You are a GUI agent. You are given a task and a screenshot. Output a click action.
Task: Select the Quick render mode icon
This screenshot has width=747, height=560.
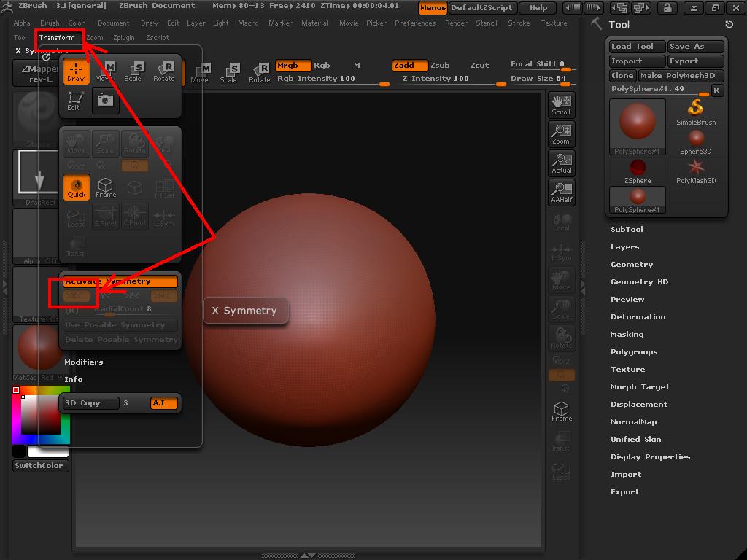pyautogui.click(x=77, y=187)
